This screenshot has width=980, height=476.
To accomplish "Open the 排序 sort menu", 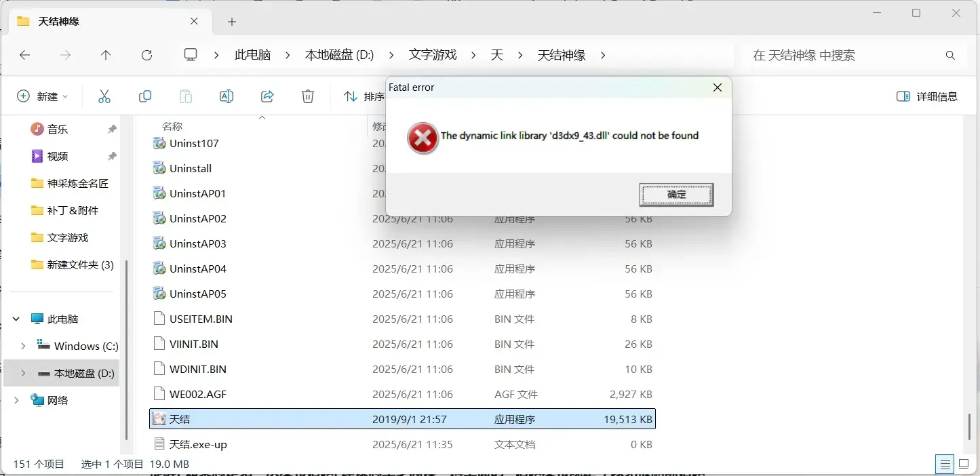I will [364, 96].
